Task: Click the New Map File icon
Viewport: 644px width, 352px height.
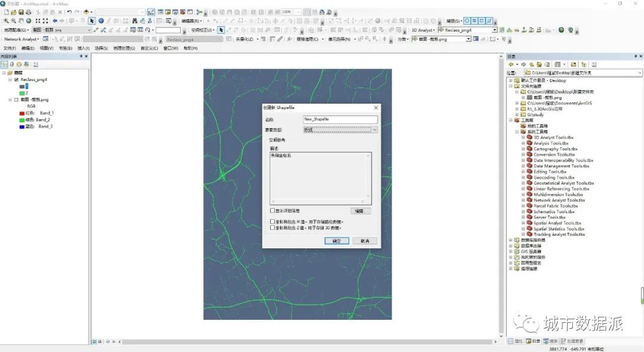Action: click(x=6, y=13)
